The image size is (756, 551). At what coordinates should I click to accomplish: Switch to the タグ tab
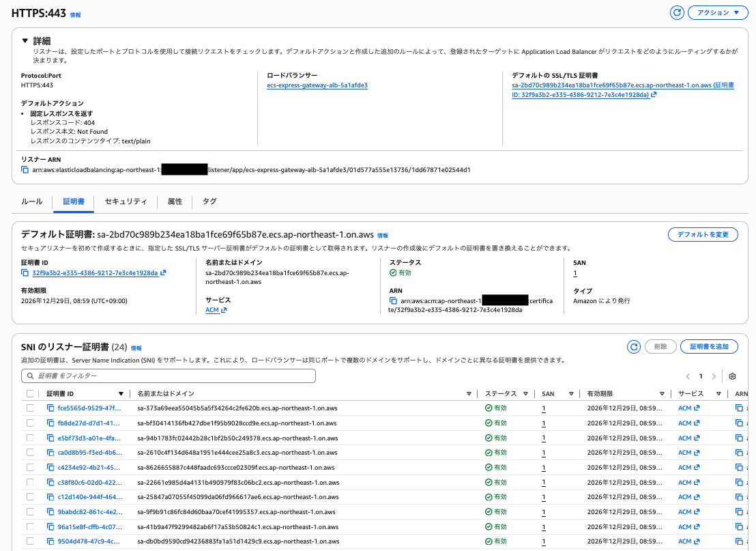coord(209,201)
